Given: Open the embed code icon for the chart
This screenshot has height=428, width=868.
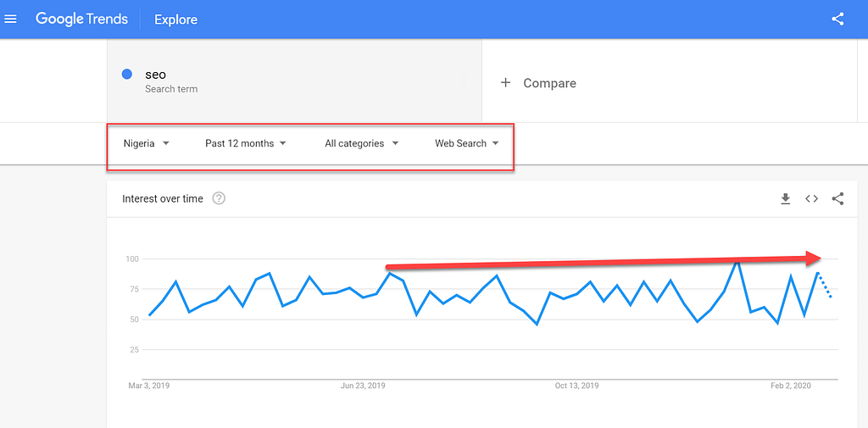Looking at the screenshot, I should (811, 199).
